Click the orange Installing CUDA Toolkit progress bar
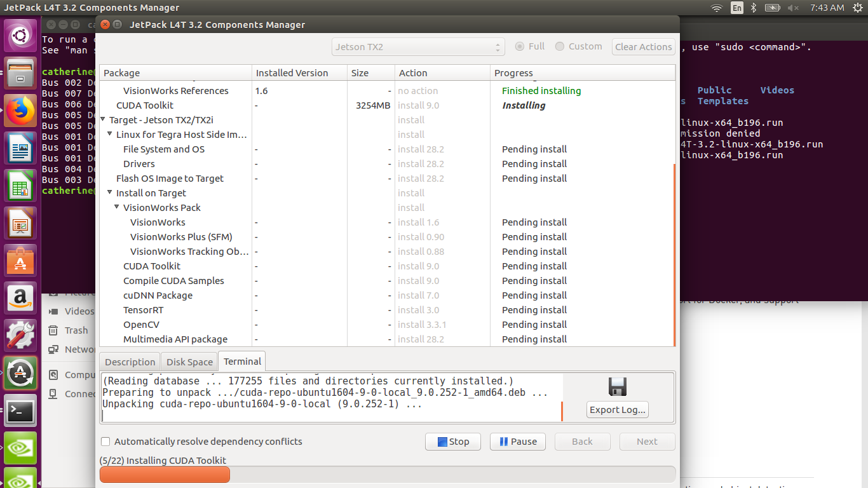The height and width of the screenshot is (488, 868). pyautogui.click(x=165, y=475)
